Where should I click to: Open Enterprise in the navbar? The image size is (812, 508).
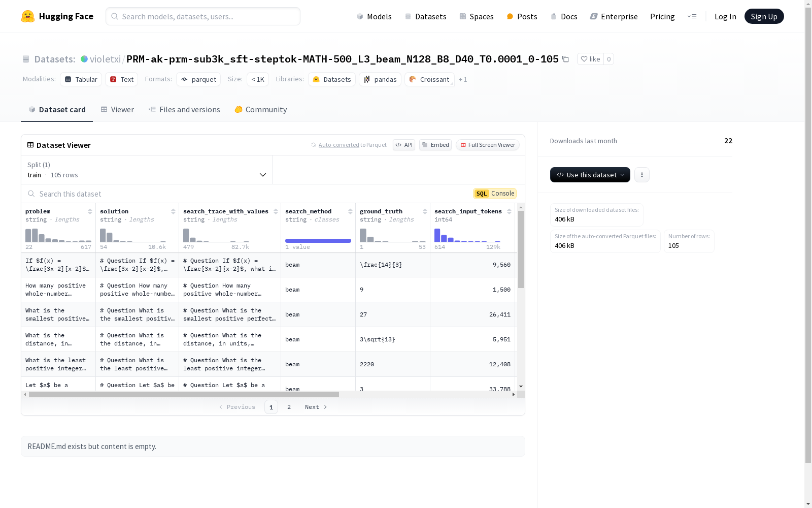tap(614, 16)
